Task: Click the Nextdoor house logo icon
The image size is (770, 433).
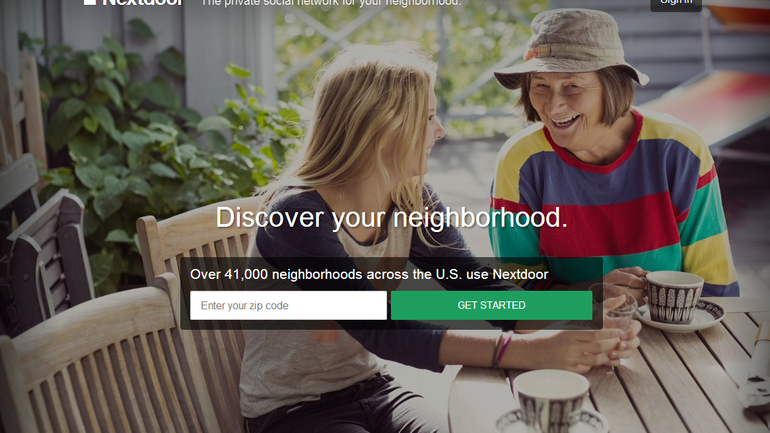Action: 89,2
